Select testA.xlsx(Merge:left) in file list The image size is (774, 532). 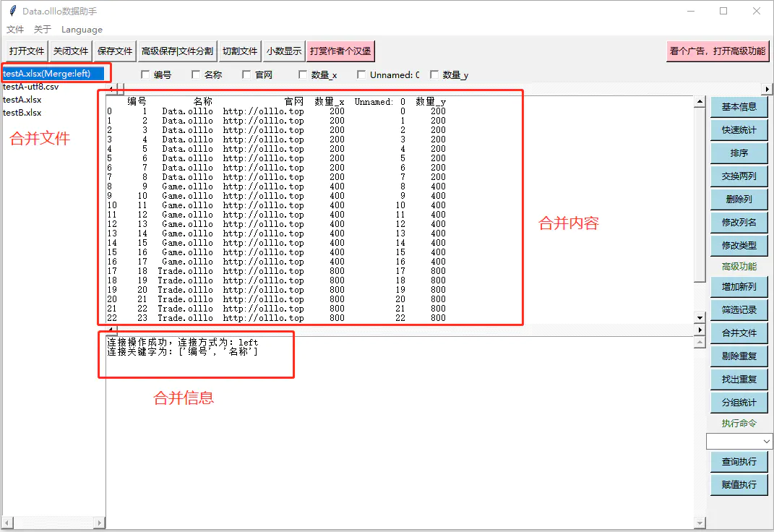click(53, 74)
